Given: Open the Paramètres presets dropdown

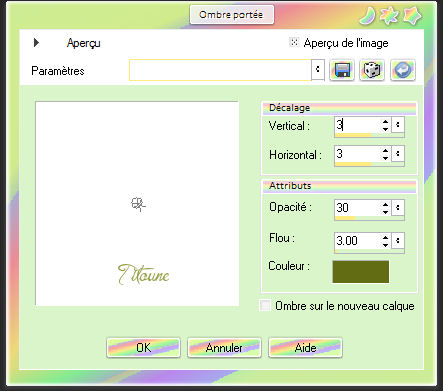Looking at the screenshot, I should pyautogui.click(x=318, y=69).
